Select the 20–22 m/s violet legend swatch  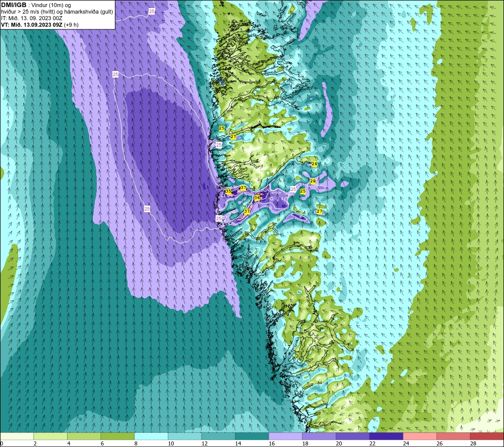coord(353,436)
